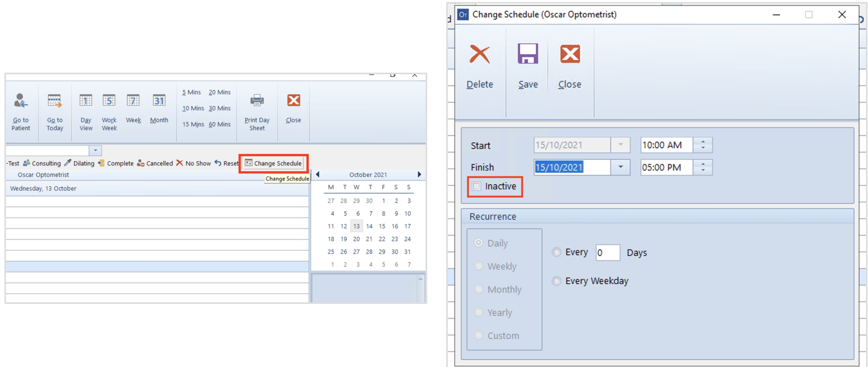The image size is (868, 367).
Task: Select 20 October in the calendar
Action: (356, 239)
